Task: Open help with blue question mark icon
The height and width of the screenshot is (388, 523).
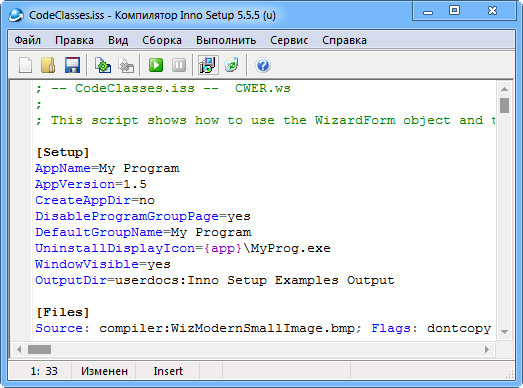Action: [263, 65]
